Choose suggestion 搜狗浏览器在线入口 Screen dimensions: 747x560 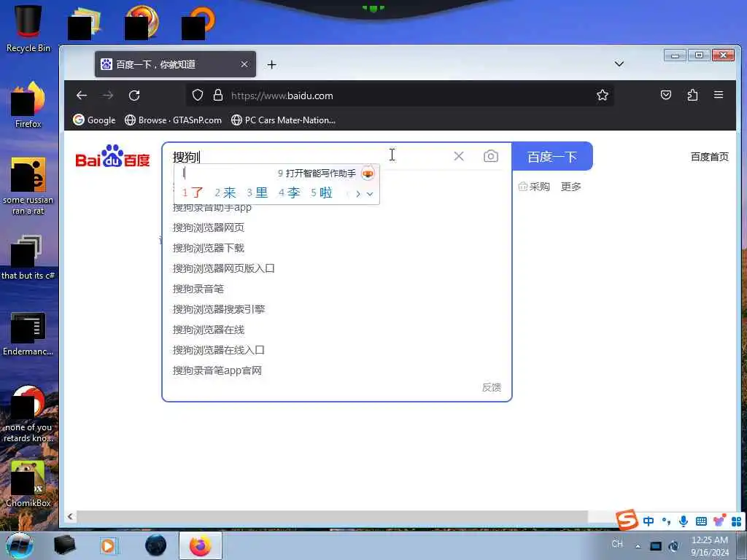point(219,351)
